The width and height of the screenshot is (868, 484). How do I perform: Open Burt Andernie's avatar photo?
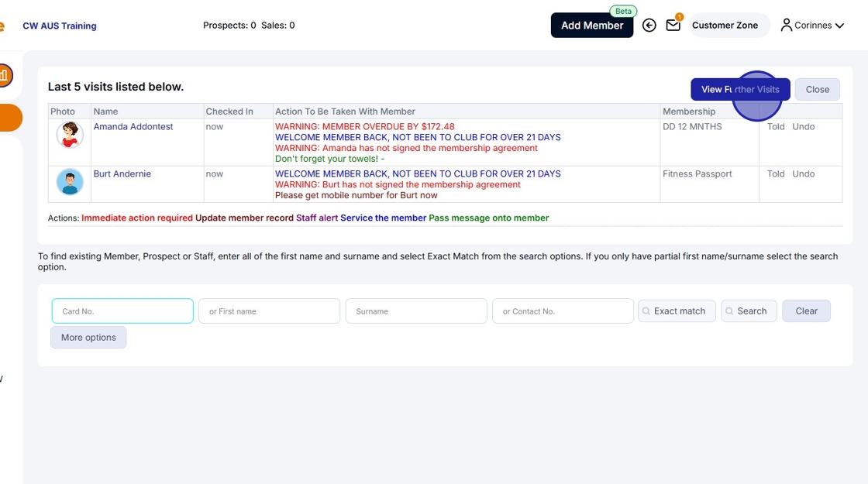[x=70, y=182]
